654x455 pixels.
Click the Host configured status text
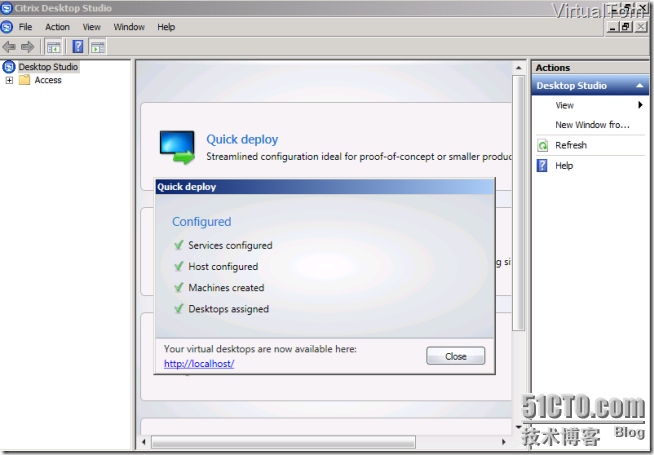pyautogui.click(x=223, y=266)
